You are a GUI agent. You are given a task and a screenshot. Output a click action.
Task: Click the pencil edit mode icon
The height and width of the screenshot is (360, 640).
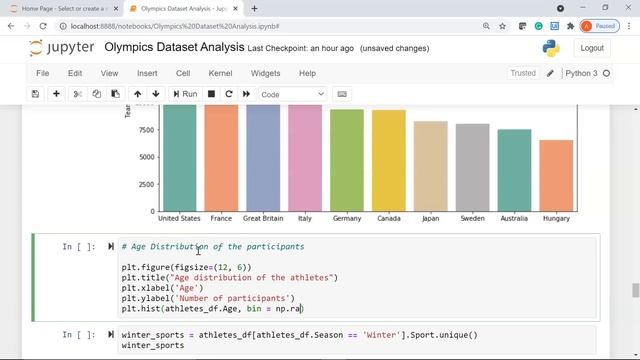(x=550, y=73)
